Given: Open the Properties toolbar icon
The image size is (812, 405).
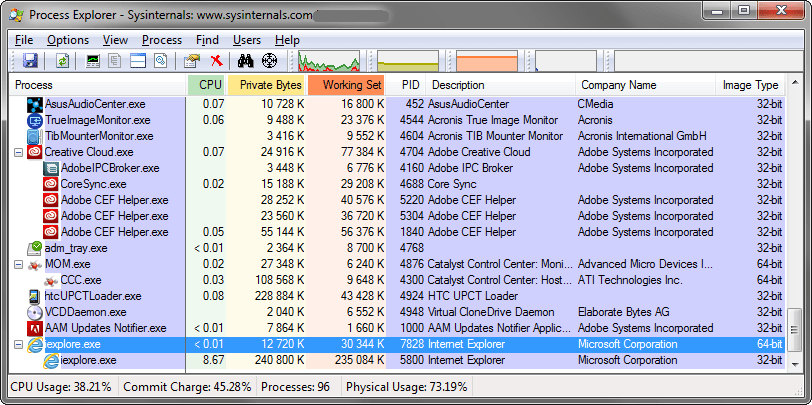Looking at the screenshot, I should click(x=191, y=61).
